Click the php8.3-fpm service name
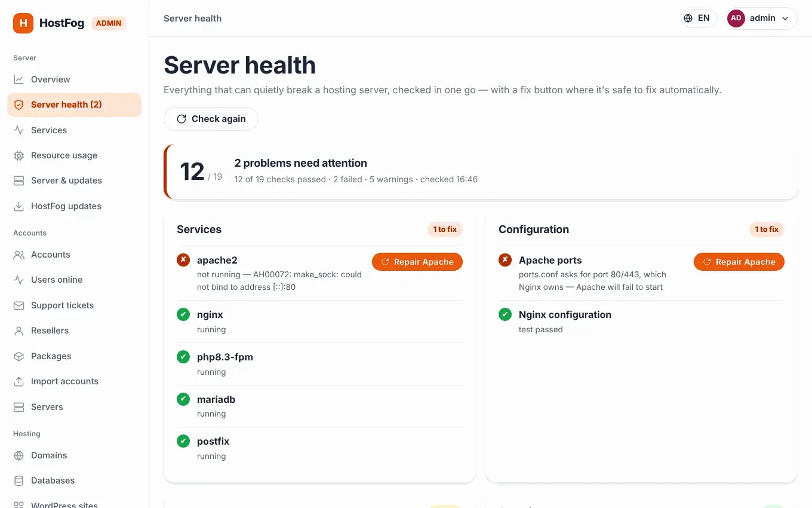 click(225, 357)
